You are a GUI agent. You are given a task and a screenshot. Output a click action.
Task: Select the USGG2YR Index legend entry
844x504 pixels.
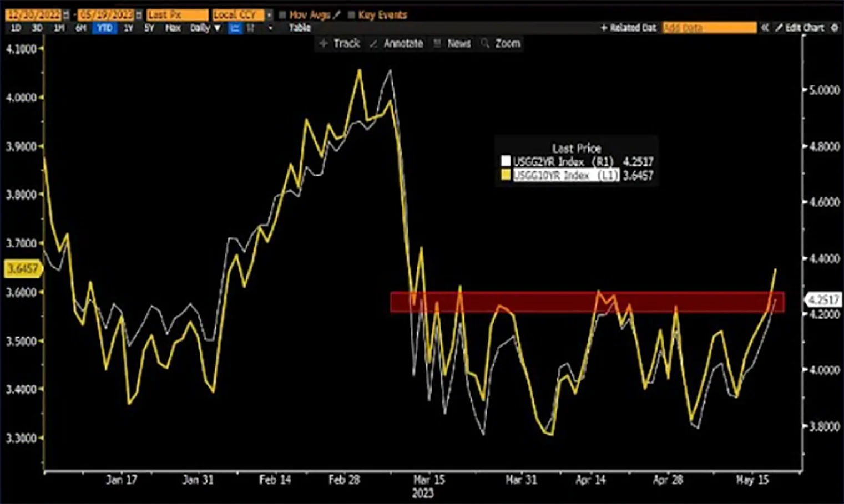[x=563, y=161]
